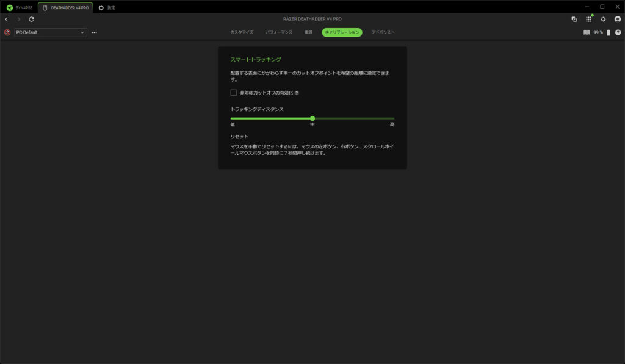Switch to the 設定 window tab

pos(107,7)
